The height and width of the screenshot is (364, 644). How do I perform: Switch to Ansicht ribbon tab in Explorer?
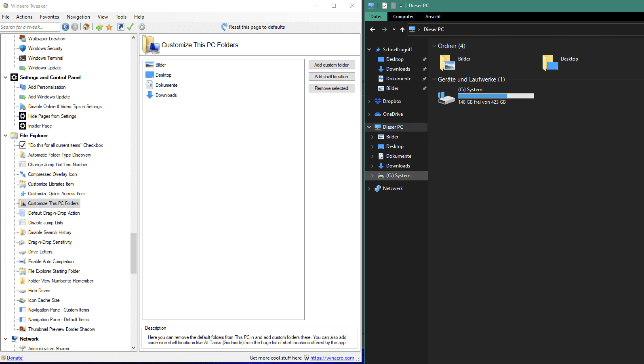[x=433, y=17]
